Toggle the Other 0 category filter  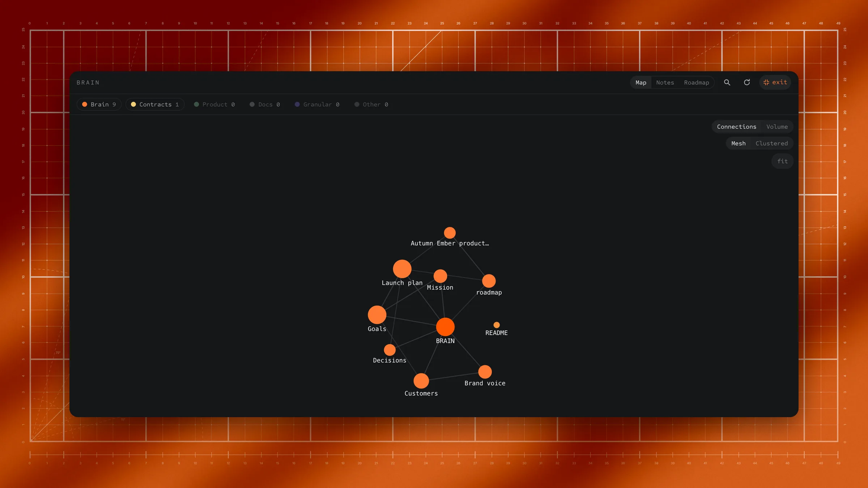tap(371, 104)
